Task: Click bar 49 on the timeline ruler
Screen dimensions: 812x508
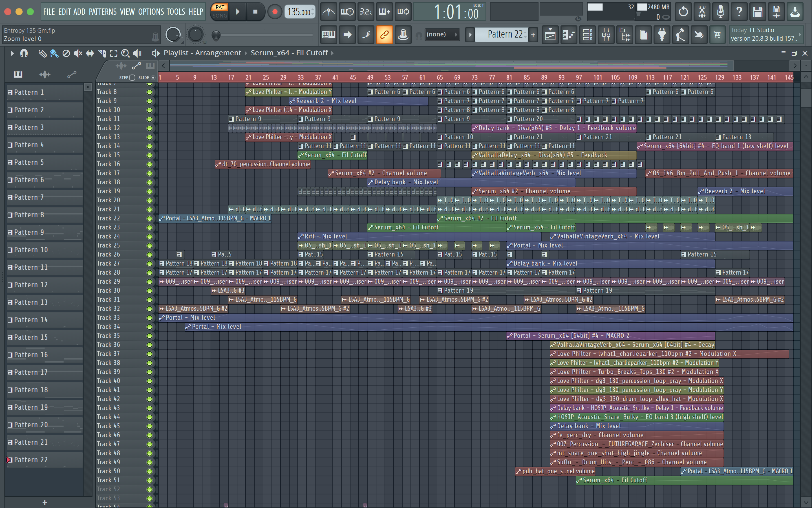Action: click(x=370, y=78)
